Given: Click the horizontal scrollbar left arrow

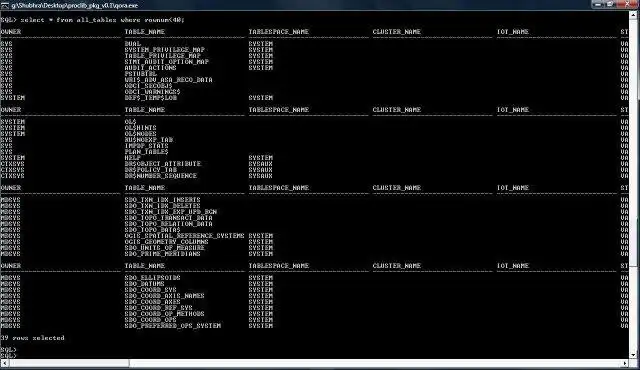Looking at the screenshot, I should click(4, 363).
